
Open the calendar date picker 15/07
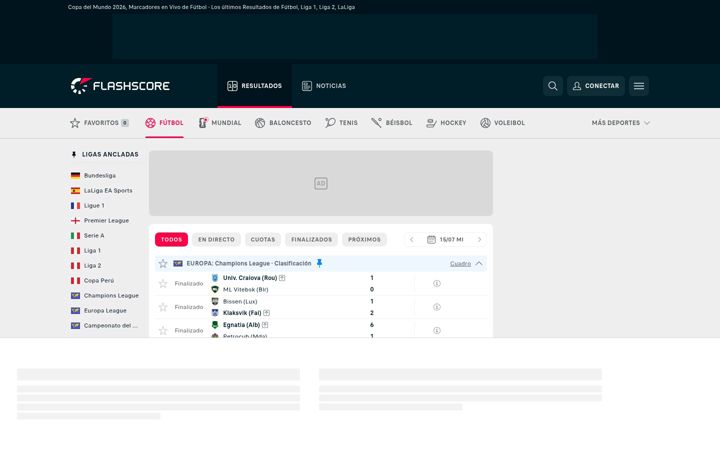[445, 240]
